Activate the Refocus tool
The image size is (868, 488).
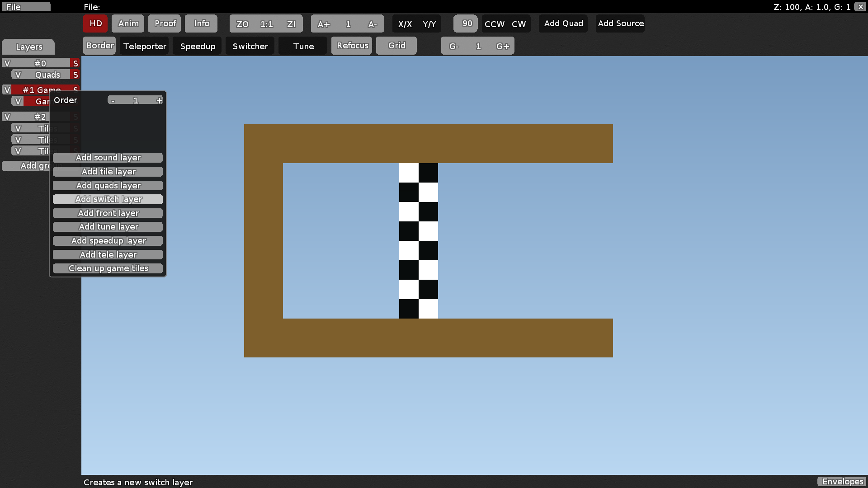pyautogui.click(x=352, y=45)
